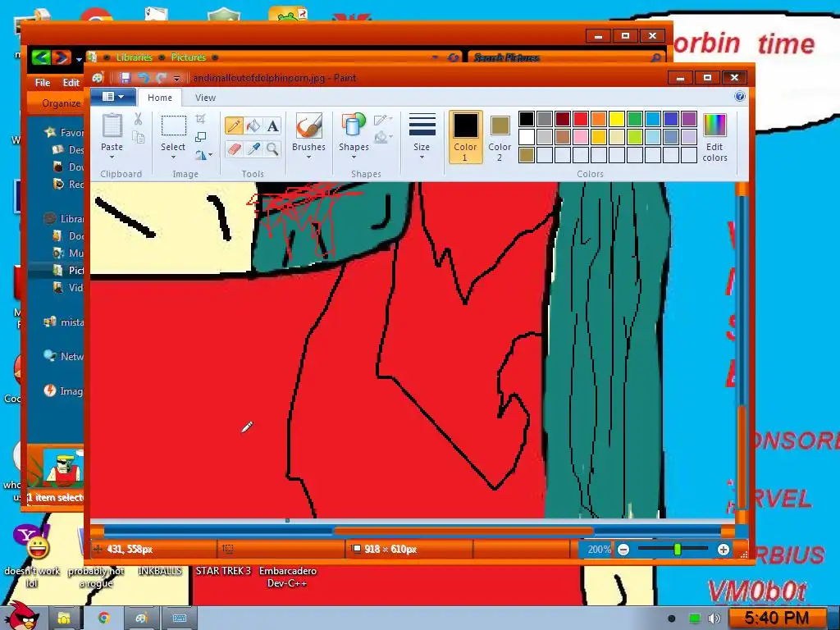Screen dimensions: 840x630
Task: Click the zoom out minus button
Action: click(x=623, y=550)
